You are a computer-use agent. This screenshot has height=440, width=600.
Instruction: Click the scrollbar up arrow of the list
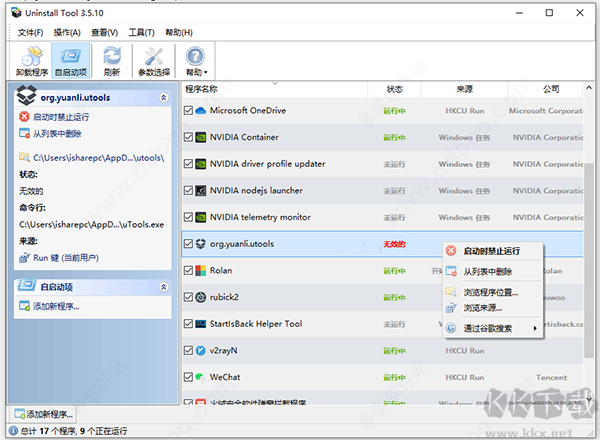click(x=589, y=88)
